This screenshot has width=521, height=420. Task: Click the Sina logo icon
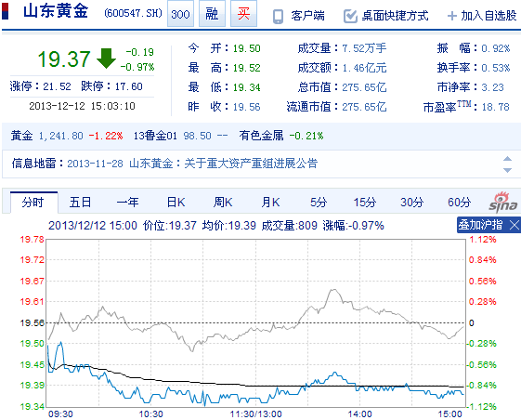pyautogui.click(x=503, y=203)
